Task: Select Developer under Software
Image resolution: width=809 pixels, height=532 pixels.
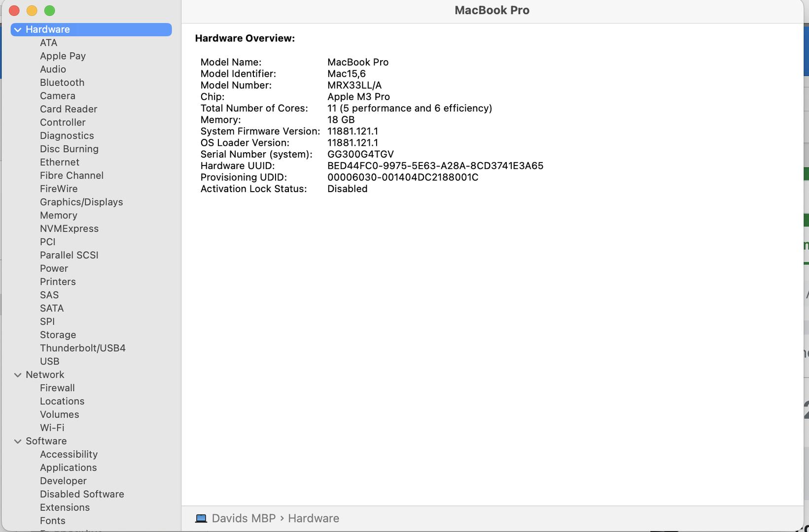Action: (63, 482)
